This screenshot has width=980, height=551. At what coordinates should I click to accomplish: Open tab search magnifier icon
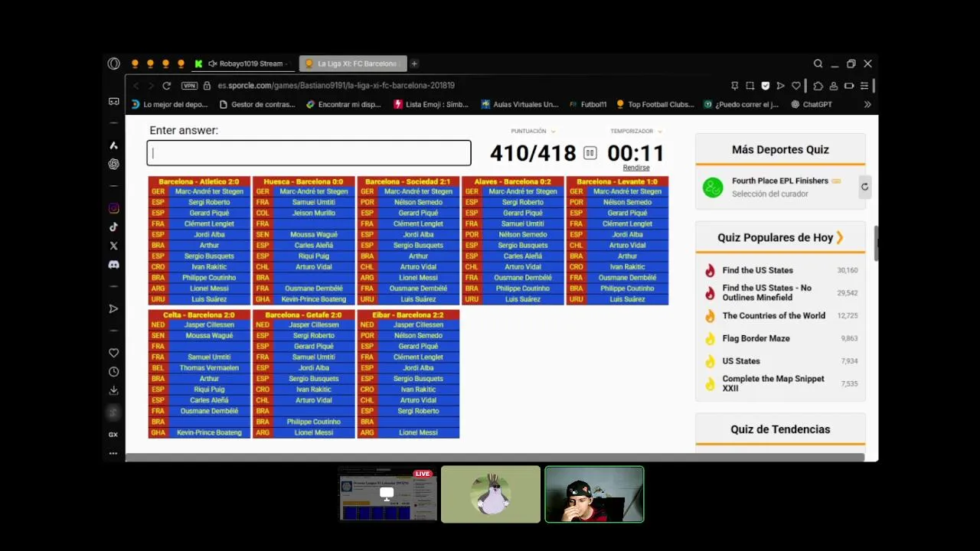coord(818,64)
